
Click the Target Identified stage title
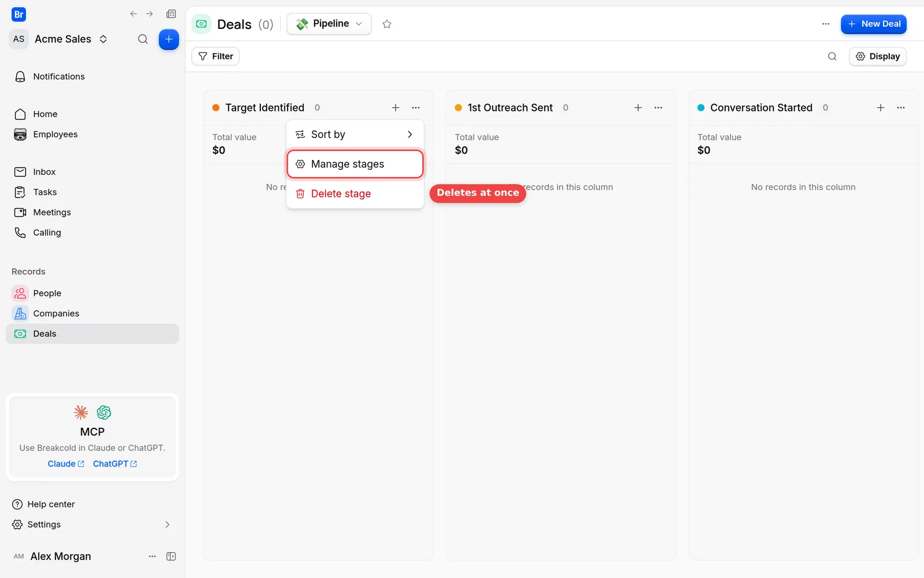[264, 108]
